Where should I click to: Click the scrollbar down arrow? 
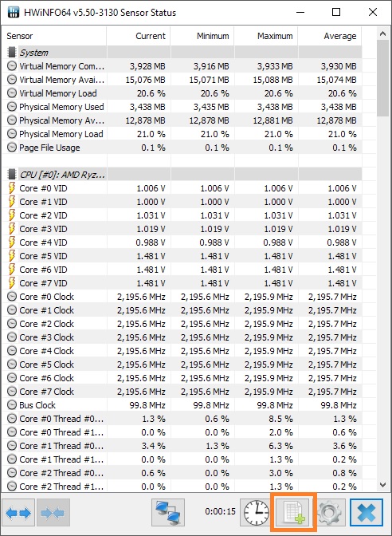coord(382,484)
